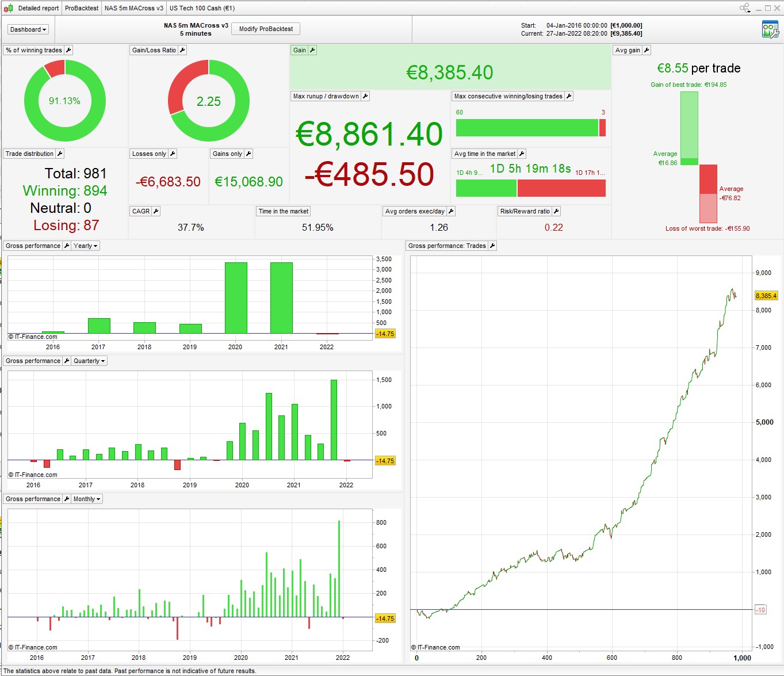Click the 'US Tech 100 Cash (€1)' title label

pyautogui.click(x=202, y=8)
